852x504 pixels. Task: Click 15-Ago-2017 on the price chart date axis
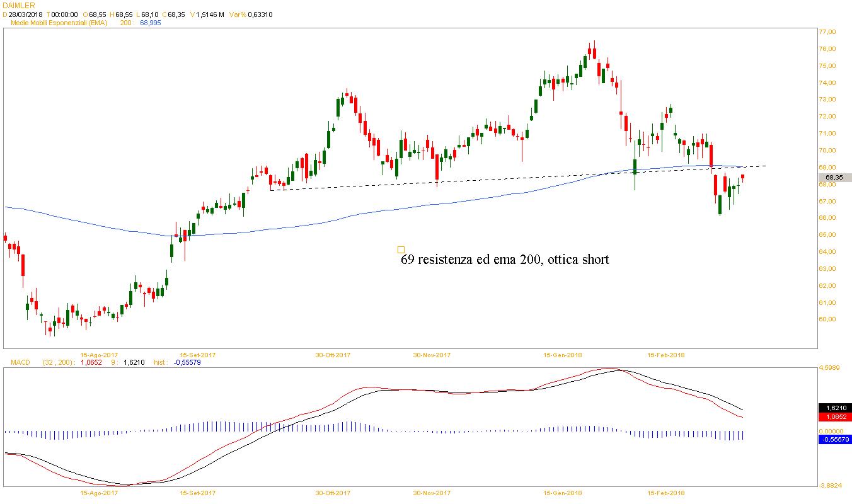click(x=100, y=355)
